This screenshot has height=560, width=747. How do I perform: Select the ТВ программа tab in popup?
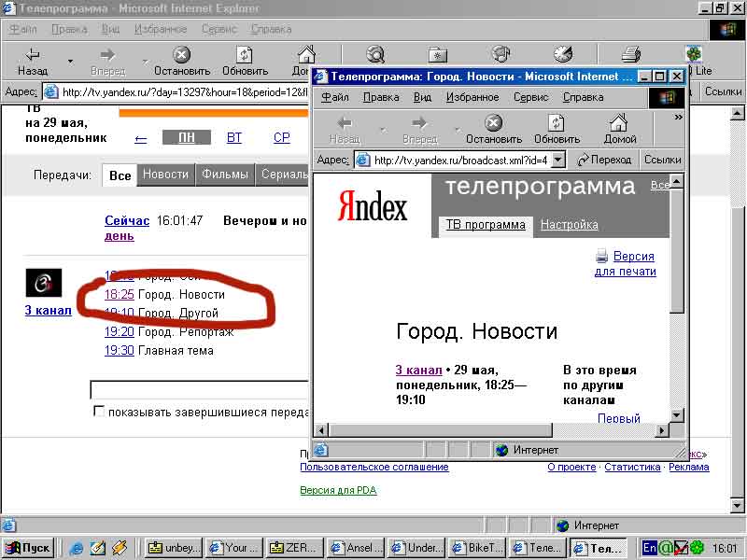pyautogui.click(x=486, y=224)
